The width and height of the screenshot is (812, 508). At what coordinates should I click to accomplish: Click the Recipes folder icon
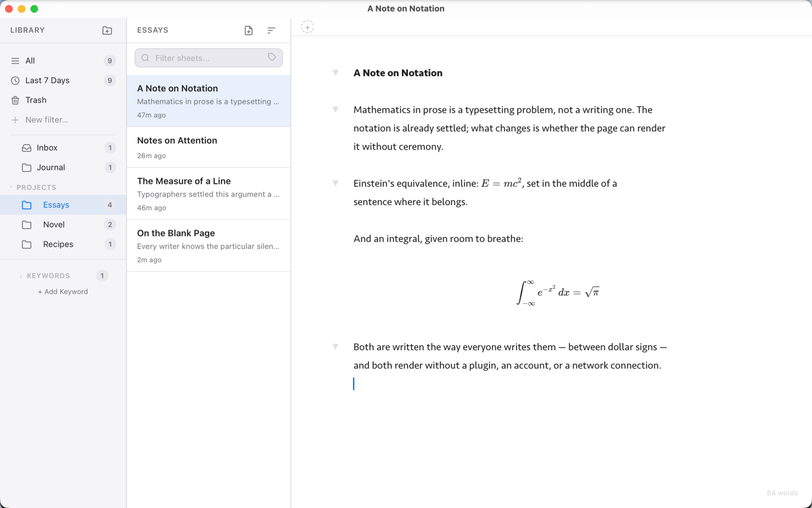27,244
